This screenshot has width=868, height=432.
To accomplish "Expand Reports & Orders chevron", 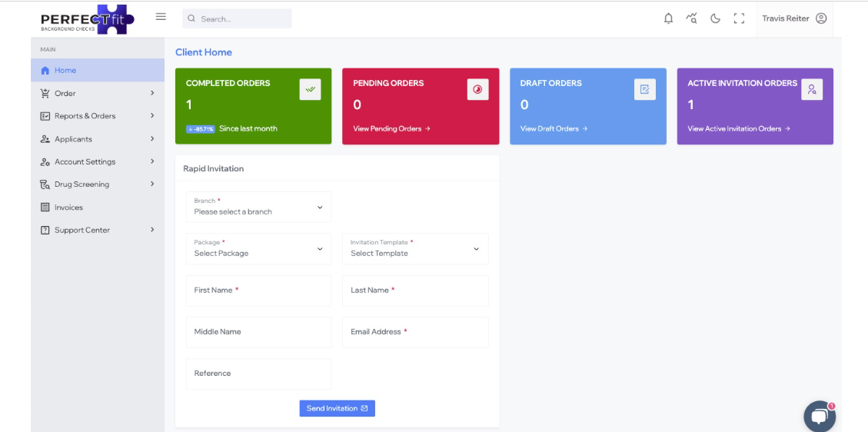I will coord(152,115).
